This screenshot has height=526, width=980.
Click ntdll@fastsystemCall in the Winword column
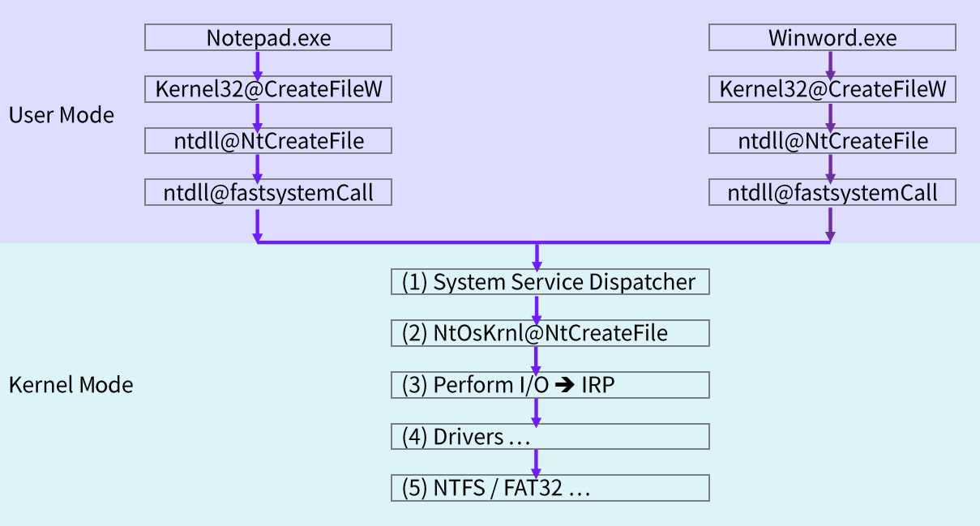(832, 193)
